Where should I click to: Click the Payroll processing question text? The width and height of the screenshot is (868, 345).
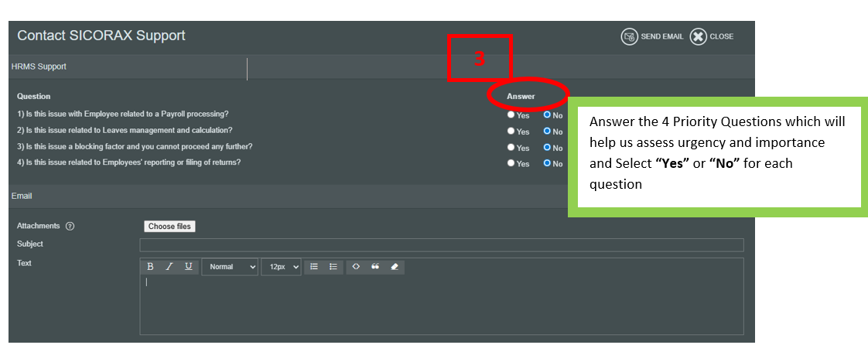[123, 114]
